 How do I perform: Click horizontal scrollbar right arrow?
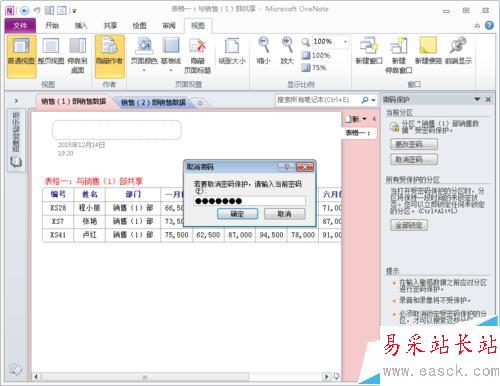(x=327, y=377)
